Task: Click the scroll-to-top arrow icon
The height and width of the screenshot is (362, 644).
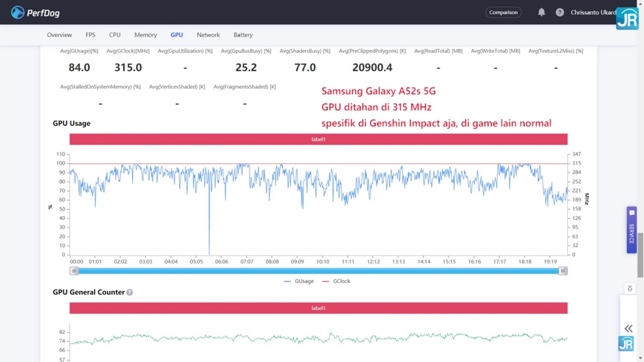Action: point(629,289)
